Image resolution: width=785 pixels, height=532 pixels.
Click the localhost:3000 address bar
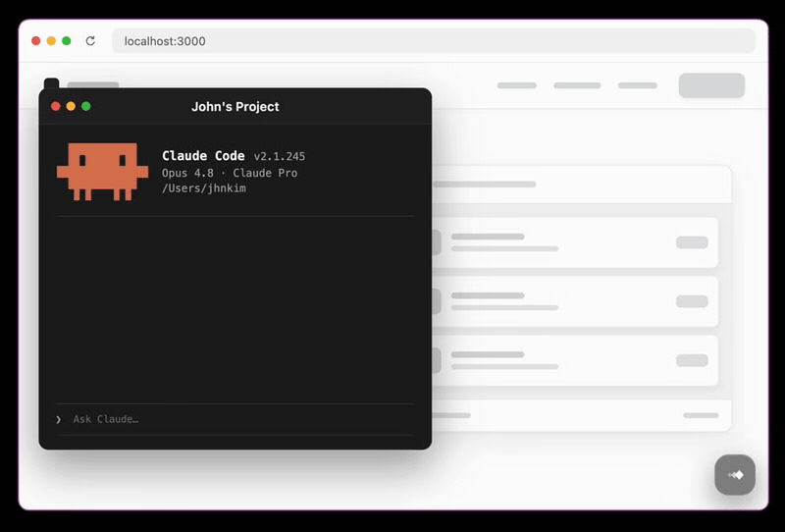(433, 41)
